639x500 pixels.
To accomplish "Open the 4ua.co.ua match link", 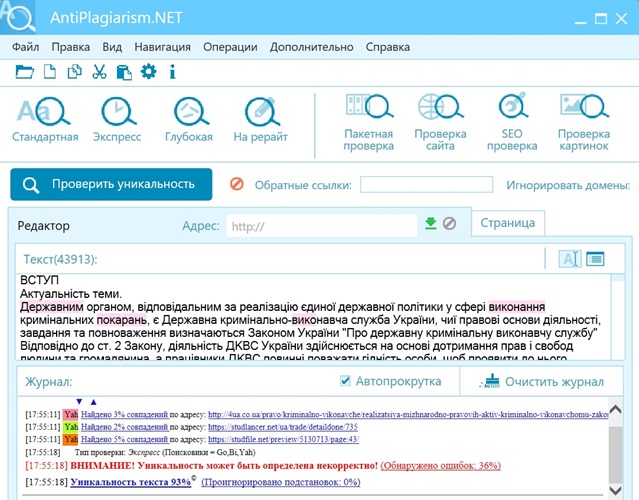I will click(408, 415).
